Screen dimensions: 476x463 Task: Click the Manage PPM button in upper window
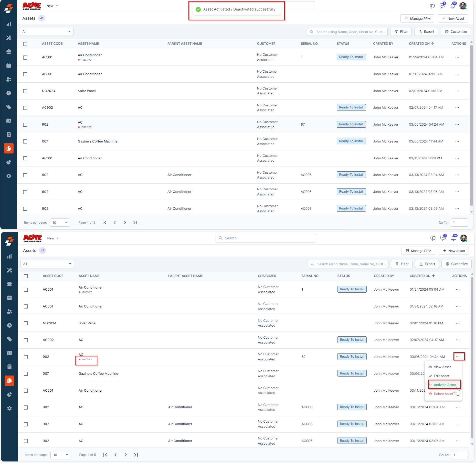(x=417, y=18)
